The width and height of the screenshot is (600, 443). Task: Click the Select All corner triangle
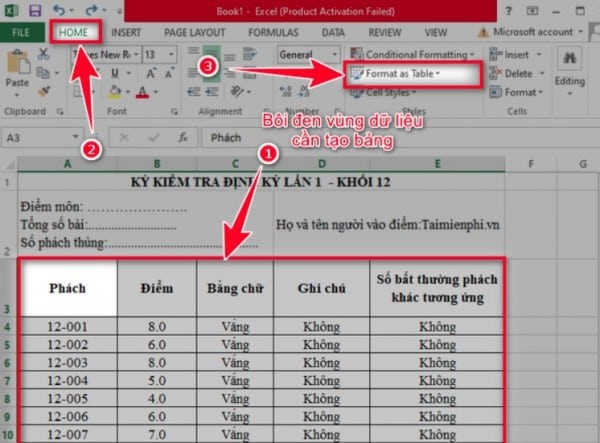[11, 164]
